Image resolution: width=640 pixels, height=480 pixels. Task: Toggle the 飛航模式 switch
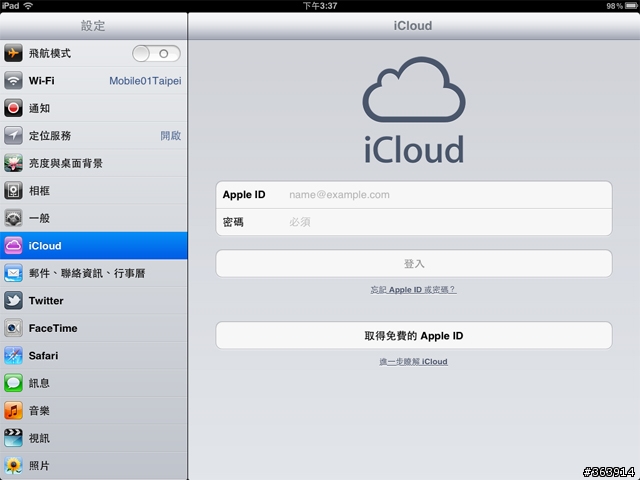coord(156,53)
